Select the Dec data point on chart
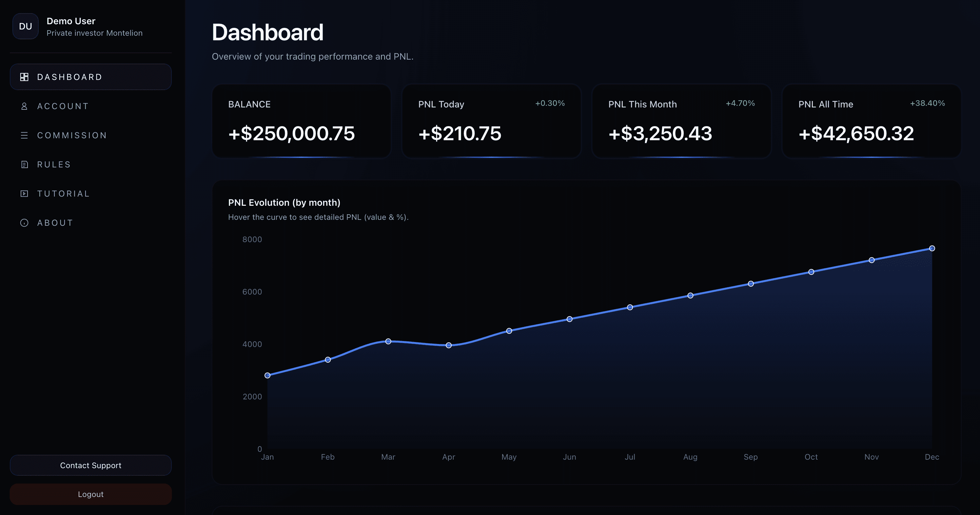Viewport: 980px width, 515px height. click(932, 248)
